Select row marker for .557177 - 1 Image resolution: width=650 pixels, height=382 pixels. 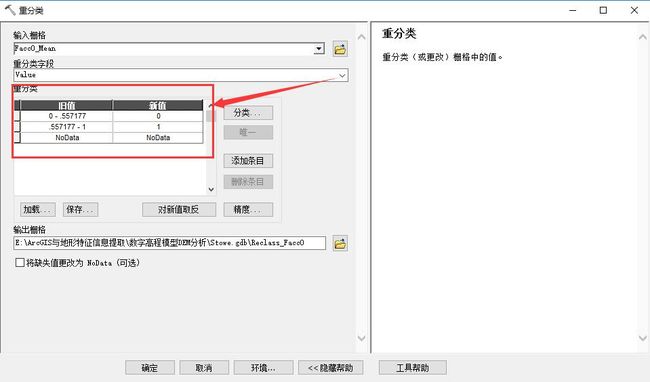pos(17,127)
